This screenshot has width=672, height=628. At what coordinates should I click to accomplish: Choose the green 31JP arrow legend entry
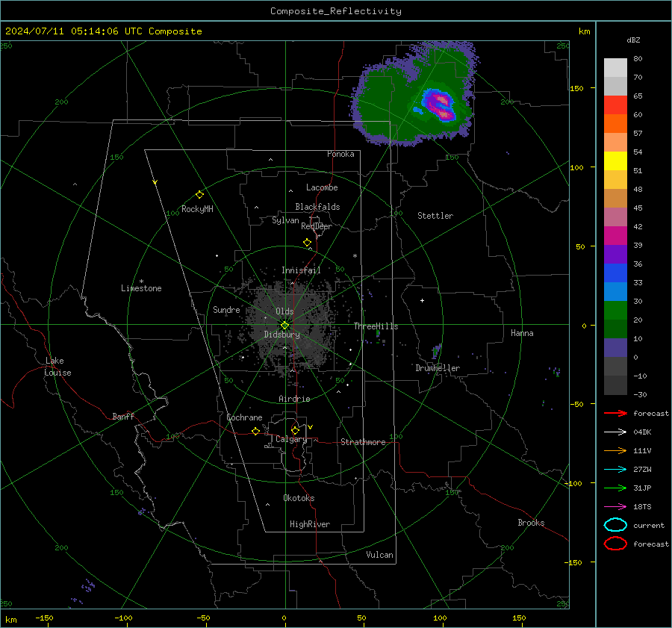[x=615, y=488]
